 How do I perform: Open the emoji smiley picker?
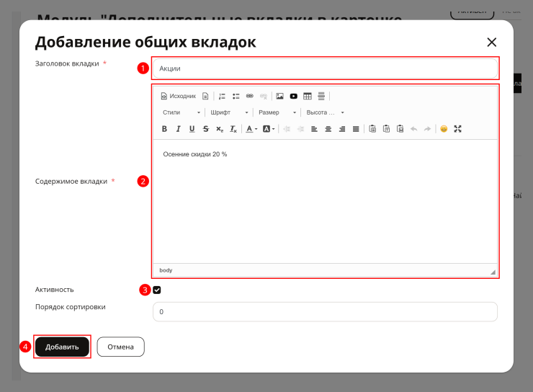click(x=444, y=129)
